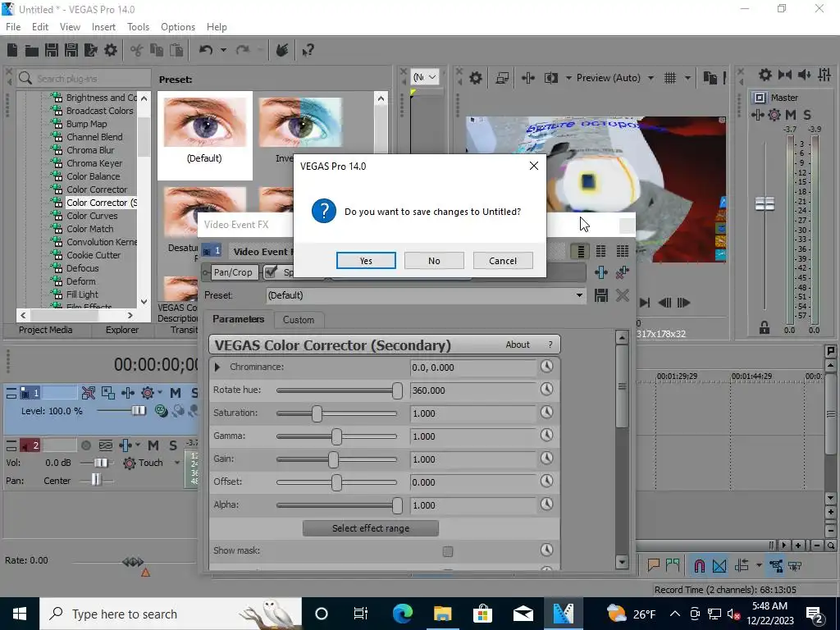The height and width of the screenshot is (630, 840).
Task: Click Select effect range button
Action: click(x=371, y=528)
